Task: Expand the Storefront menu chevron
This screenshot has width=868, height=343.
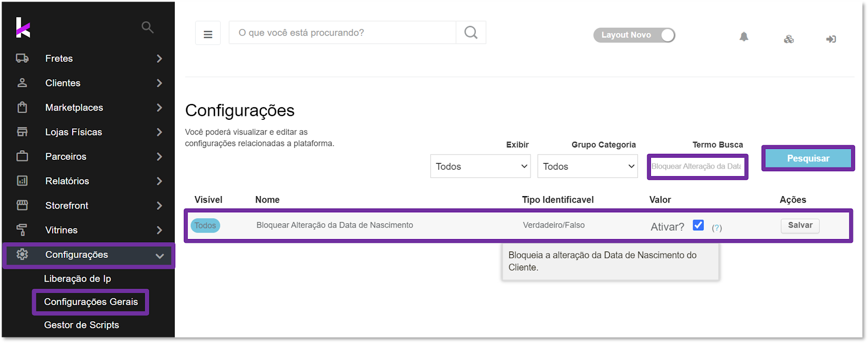Action: [x=159, y=205]
